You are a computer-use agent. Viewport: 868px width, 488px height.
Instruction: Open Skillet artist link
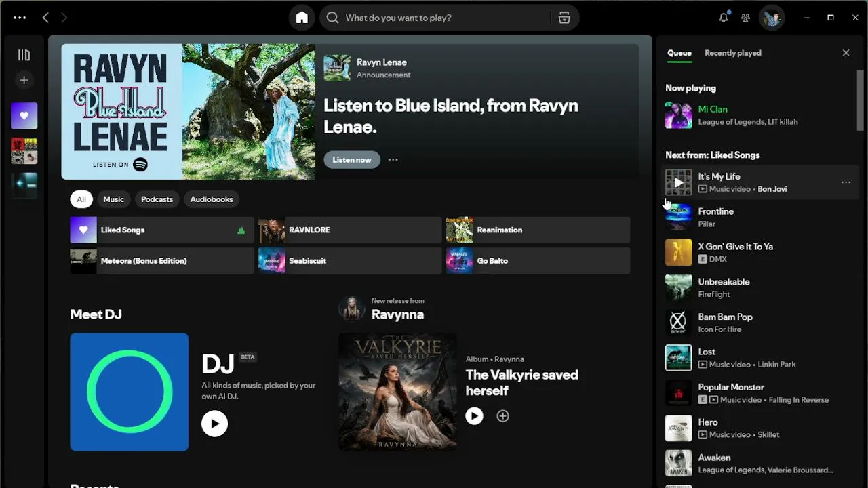(768, 435)
